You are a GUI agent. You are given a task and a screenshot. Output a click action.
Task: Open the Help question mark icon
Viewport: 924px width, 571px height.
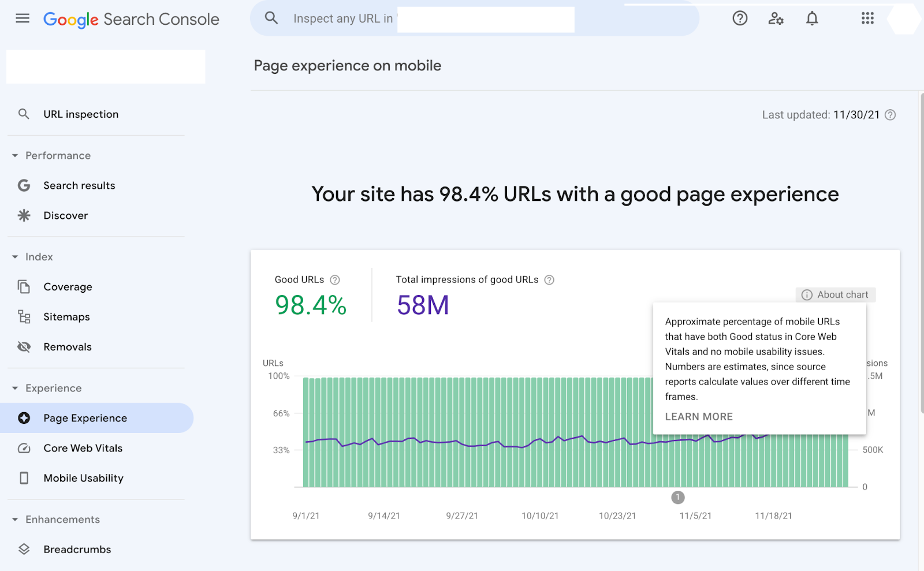[740, 18]
